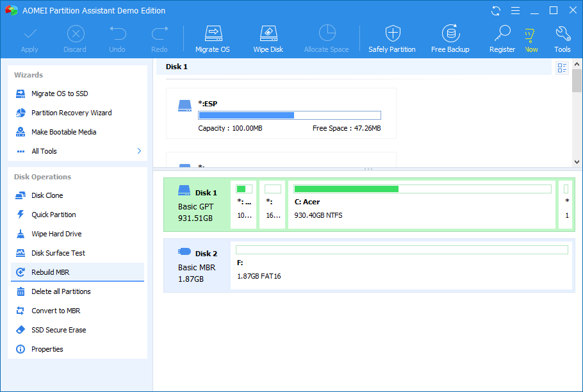Select the first small 10... partition on Disk 1
Screen dimensions: 583x392
coord(244,205)
